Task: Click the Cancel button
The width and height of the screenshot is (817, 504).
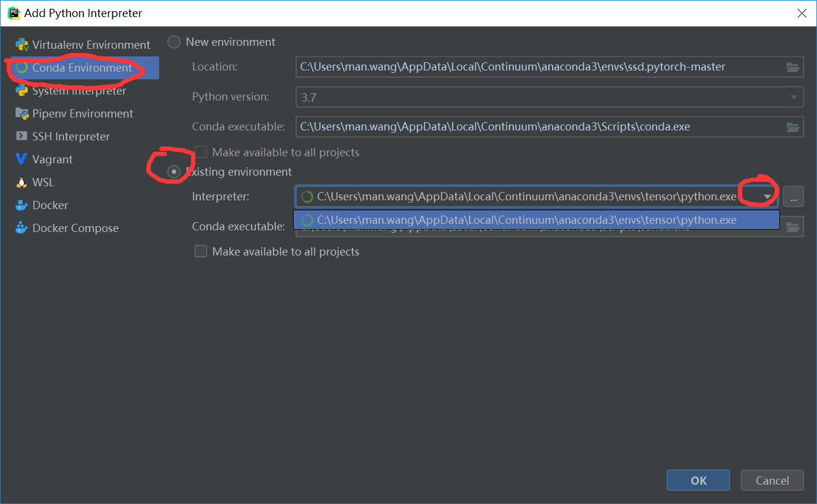Action: 772,481
